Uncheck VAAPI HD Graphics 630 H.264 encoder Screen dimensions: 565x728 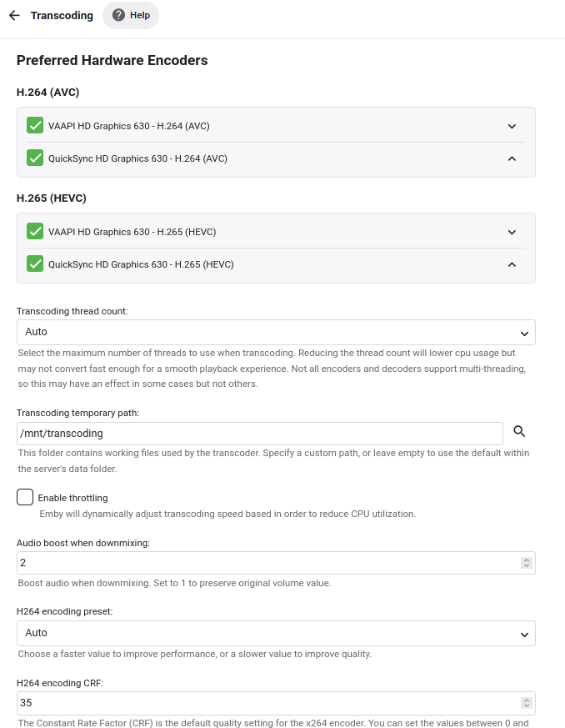[35, 126]
